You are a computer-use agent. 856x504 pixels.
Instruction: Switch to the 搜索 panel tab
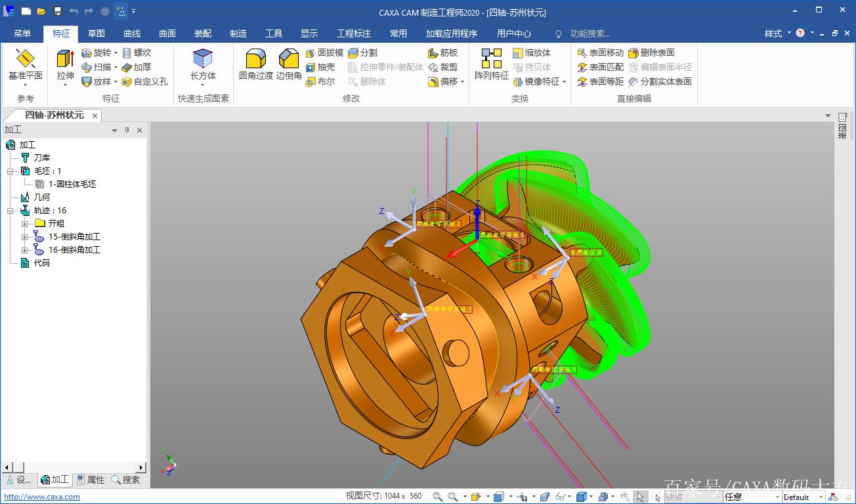tap(125, 480)
